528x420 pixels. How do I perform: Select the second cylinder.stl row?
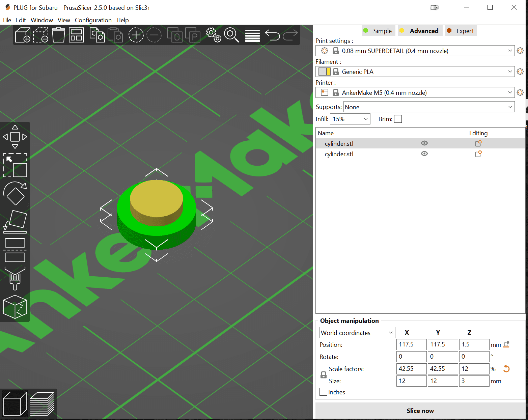[x=420, y=154]
